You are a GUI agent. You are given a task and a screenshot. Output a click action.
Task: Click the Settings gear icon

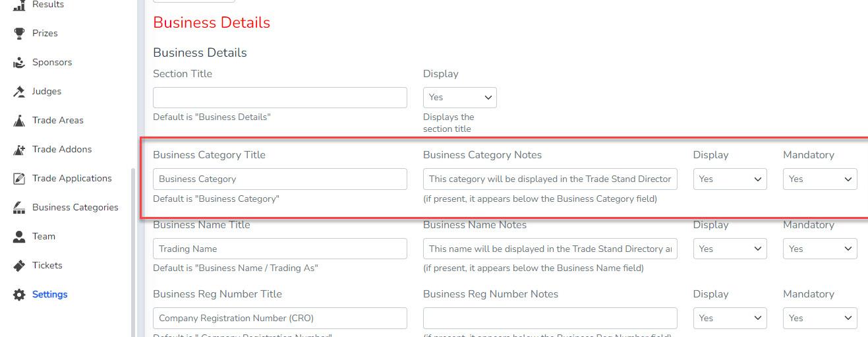[19, 295]
